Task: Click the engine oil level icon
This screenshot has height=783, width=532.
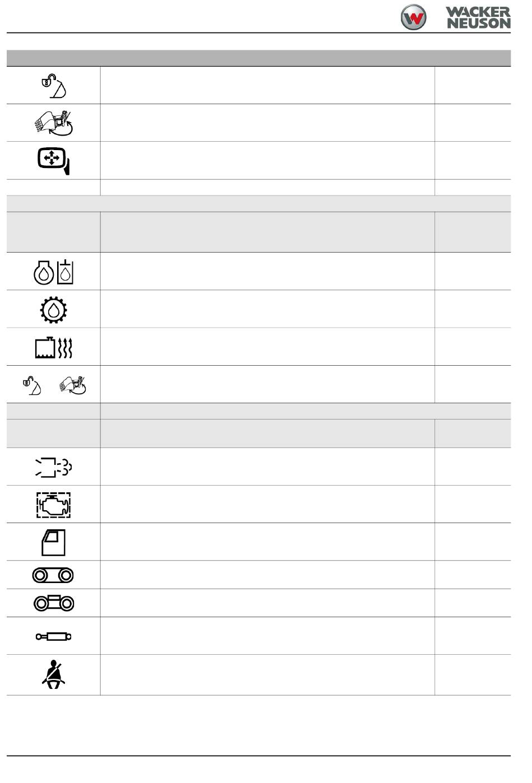Action: pyautogui.click(x=54, y=271)
